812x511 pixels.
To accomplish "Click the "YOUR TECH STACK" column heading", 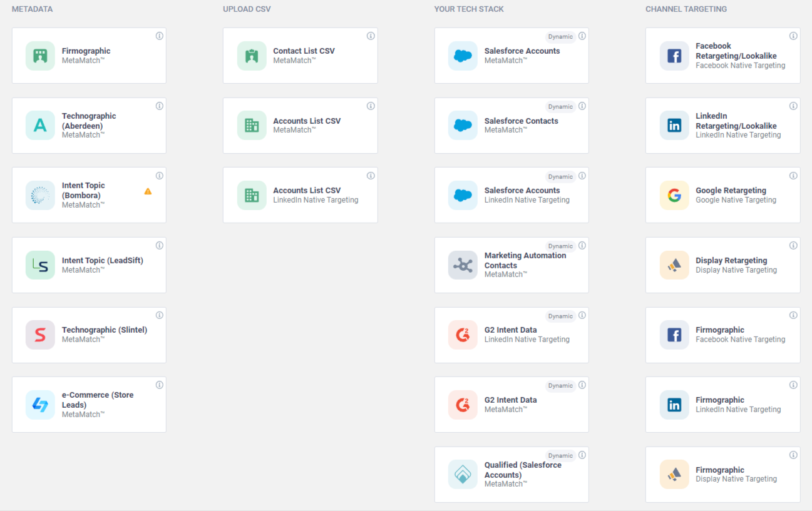I will (x=469, y=9).
